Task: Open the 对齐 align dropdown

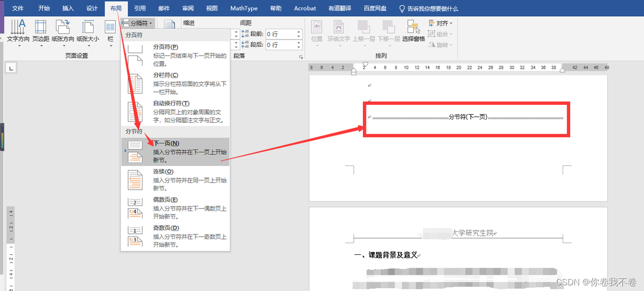Action: tap(440, 23)
